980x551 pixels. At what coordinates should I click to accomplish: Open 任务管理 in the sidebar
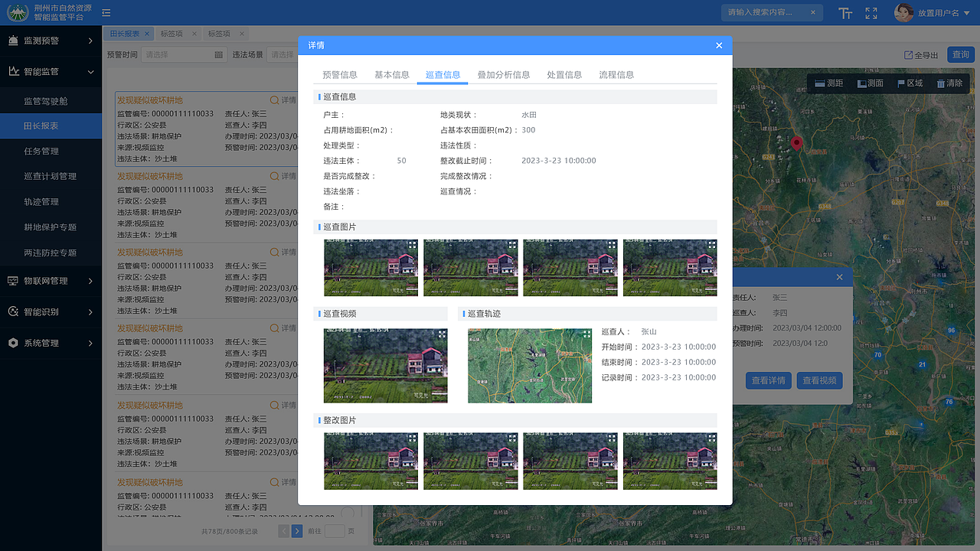click(51, 152)
